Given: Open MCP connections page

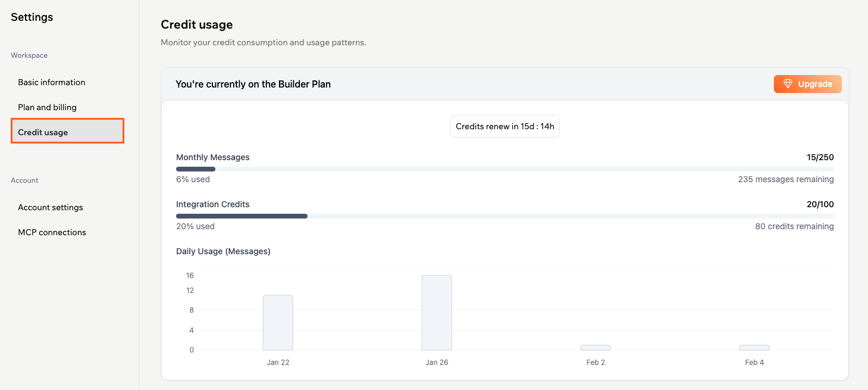Looking at the screenshot, I should pos(52,232).
